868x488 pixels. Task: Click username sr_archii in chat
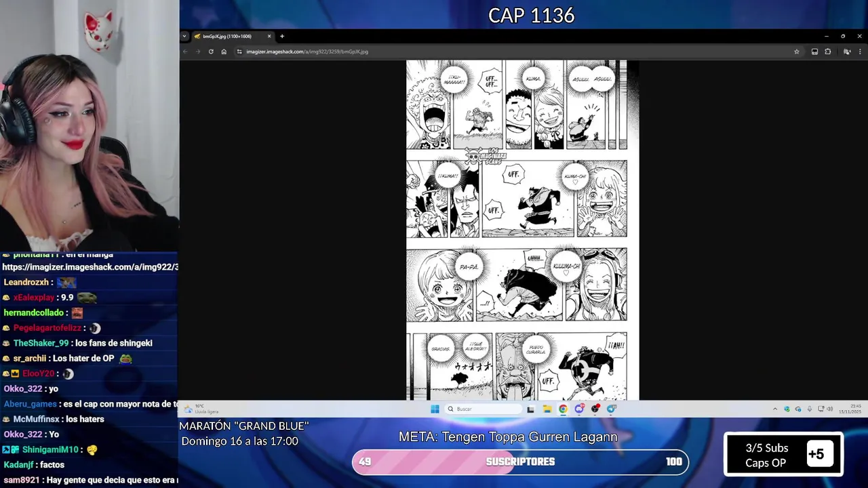(30, 359)
